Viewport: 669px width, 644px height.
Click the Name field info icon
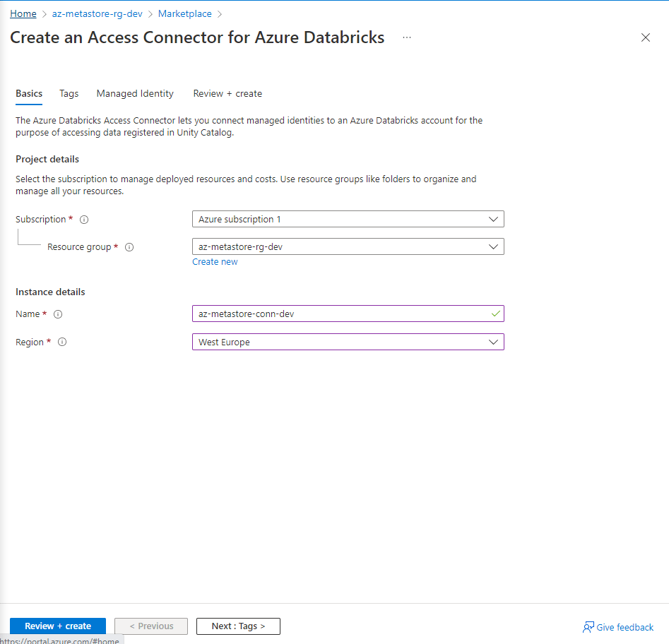pyautogui.click(x=58, y=314)
